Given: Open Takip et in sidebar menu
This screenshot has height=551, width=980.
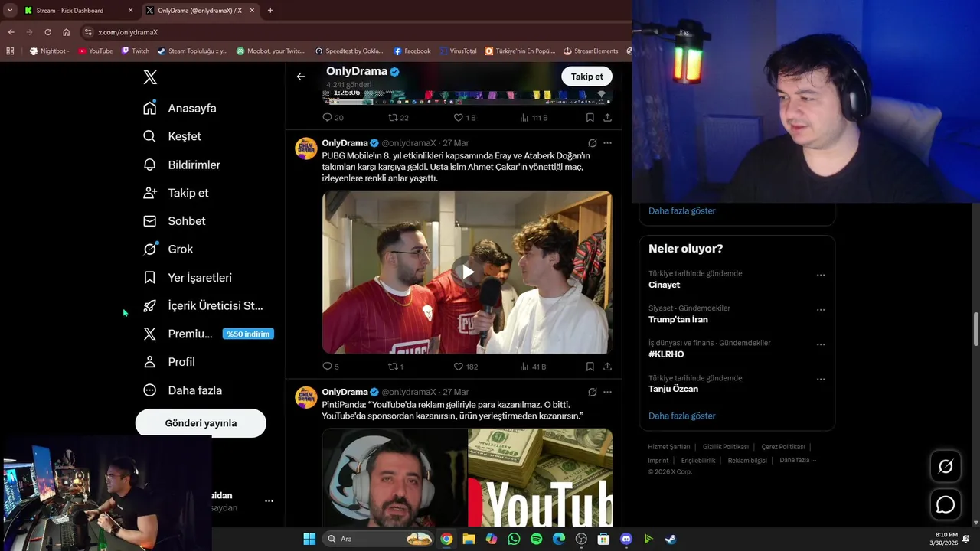Looking at the screenshot, I should (x=176, y=193).
